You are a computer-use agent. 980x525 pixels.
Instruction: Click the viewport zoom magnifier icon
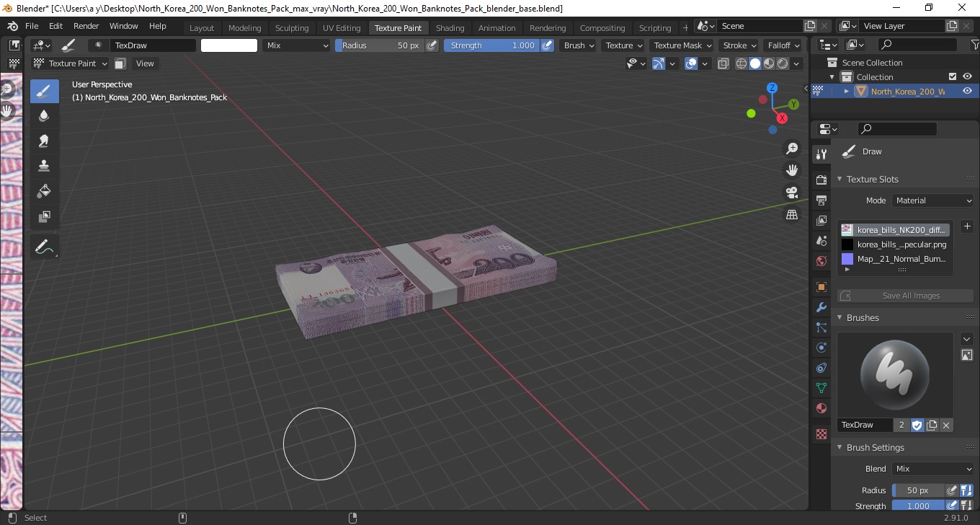(792, 149)
